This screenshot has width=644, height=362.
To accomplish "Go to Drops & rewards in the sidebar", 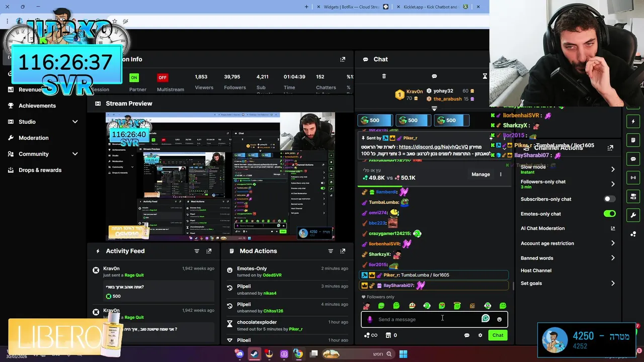I will click(40, 170).
